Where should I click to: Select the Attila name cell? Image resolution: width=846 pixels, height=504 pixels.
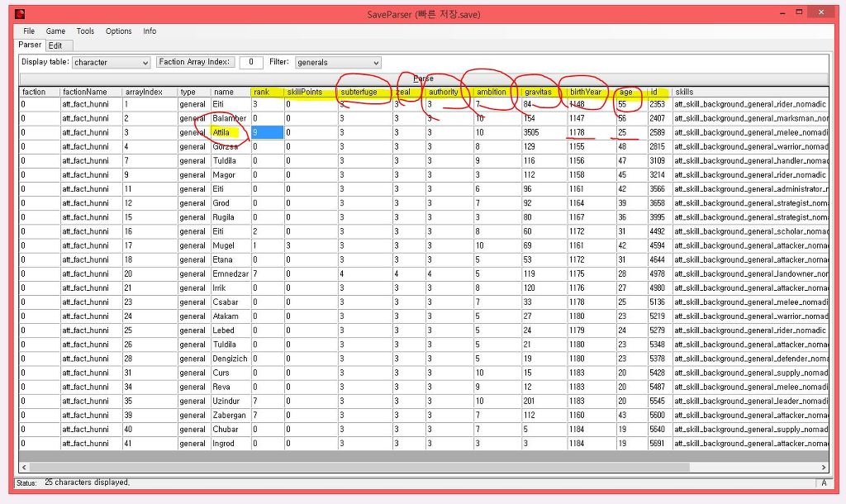tap(231, 132)
